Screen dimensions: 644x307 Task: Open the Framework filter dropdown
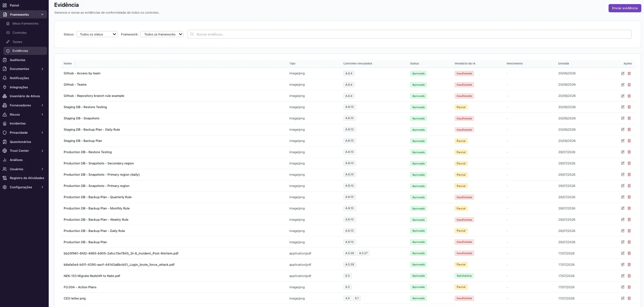(162, 34)
